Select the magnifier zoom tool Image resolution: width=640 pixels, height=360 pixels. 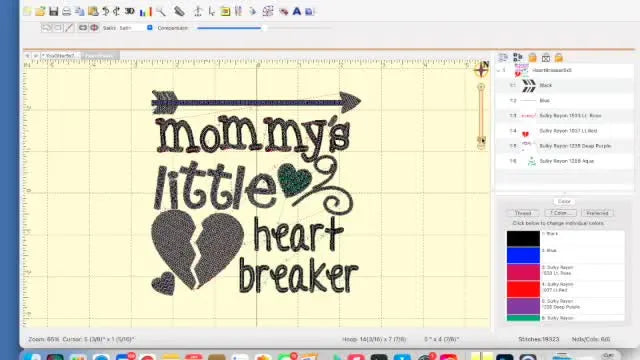[161, 11]
